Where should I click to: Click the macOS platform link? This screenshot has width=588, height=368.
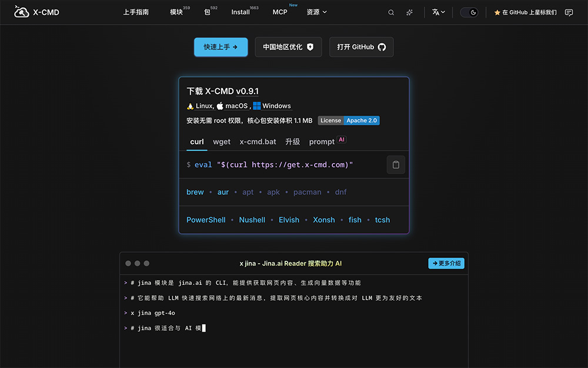236,106
